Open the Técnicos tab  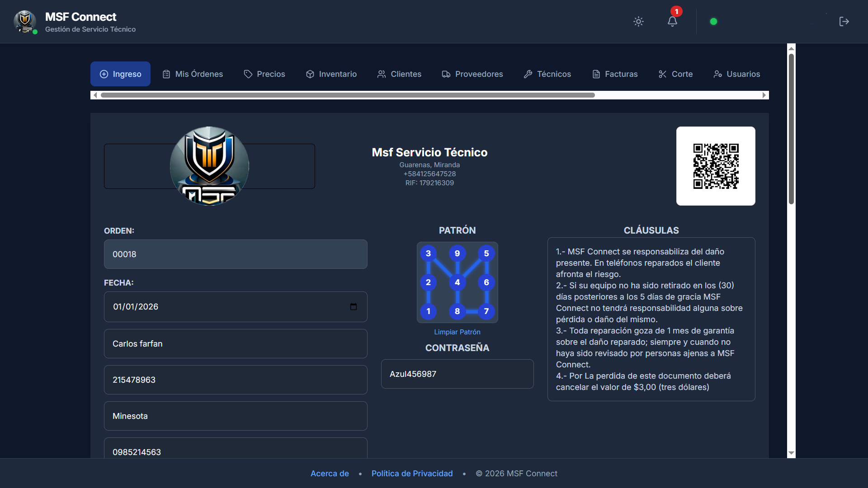pyautogui.click(x=547, y=74)
